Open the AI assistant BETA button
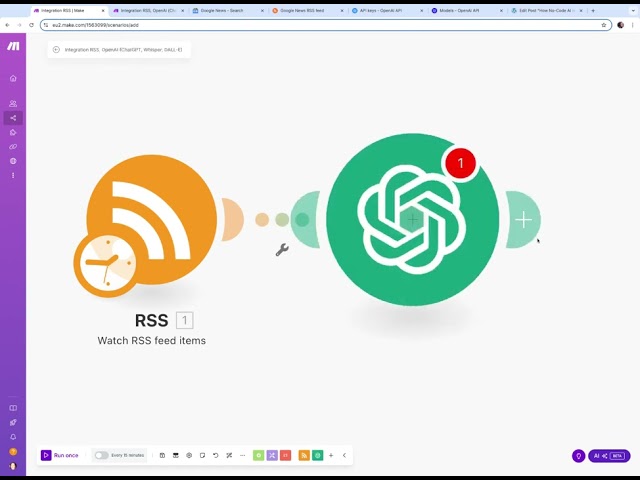Viewport: 640px width, 480px height. coord(609,456)
